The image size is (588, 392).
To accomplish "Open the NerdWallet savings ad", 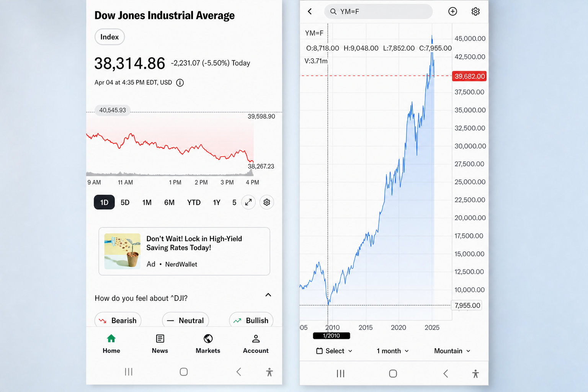I will point(185,252).
